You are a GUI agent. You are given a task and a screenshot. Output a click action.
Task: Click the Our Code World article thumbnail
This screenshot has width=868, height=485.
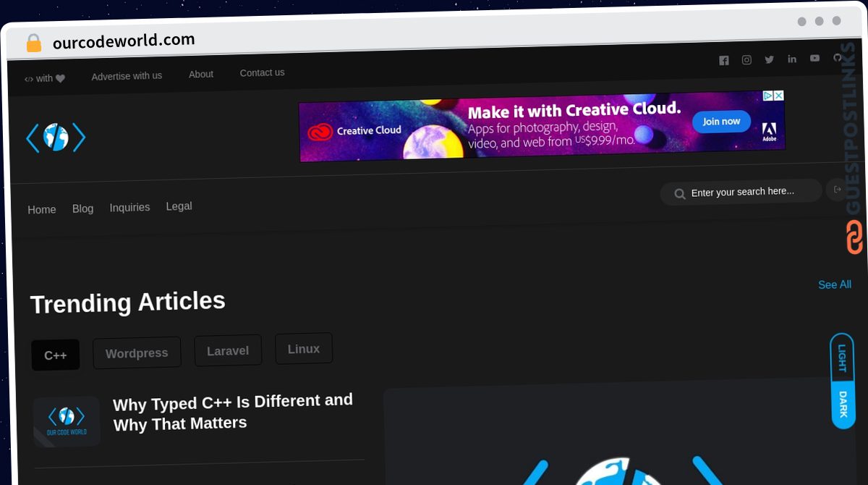pyautogui.click(x=67, y=421)
